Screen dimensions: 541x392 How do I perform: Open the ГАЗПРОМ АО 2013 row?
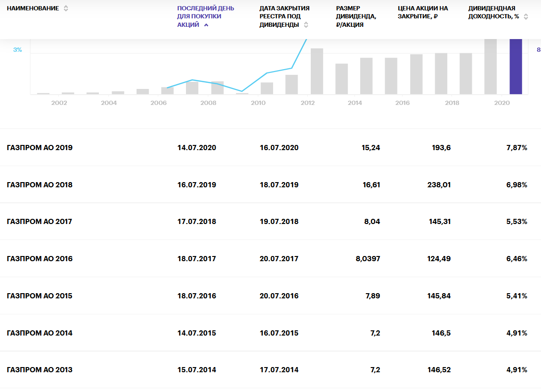click(x=270, y=369)
